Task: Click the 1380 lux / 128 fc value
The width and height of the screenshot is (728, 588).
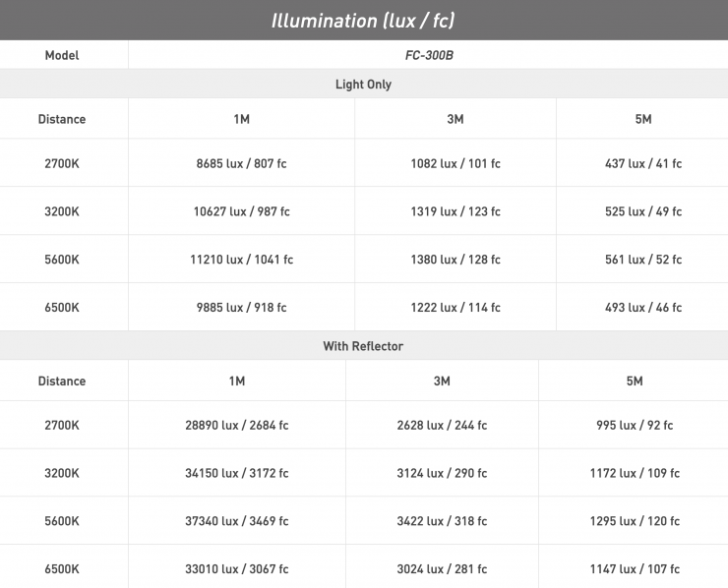Action: click(x=455, y=260)
